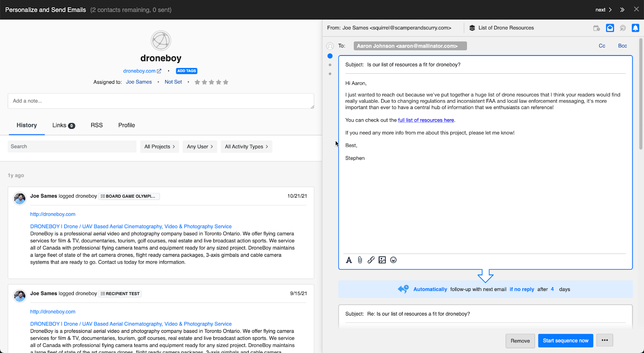Insert a link using chain icon
The width and height of the screenshot is (644, 353).
[x=371, y=260]
